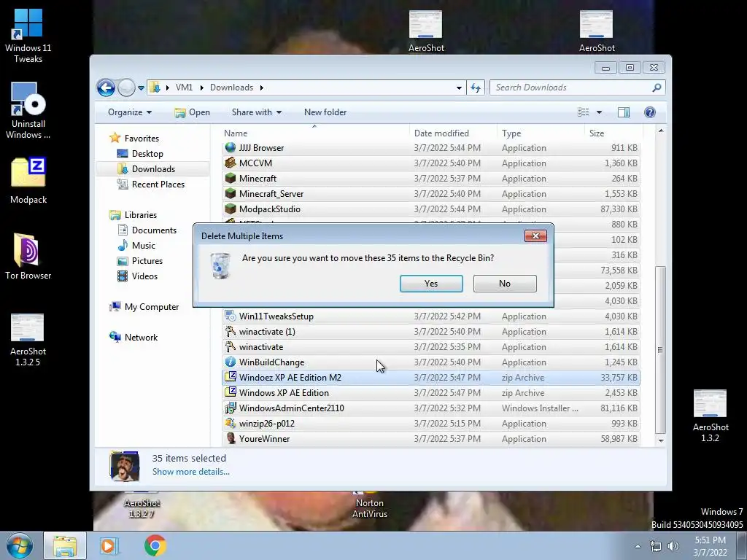Viewport: 747px width, 560px height.
Task: Click the file list scroll up arrow
Action: [661, 131]
